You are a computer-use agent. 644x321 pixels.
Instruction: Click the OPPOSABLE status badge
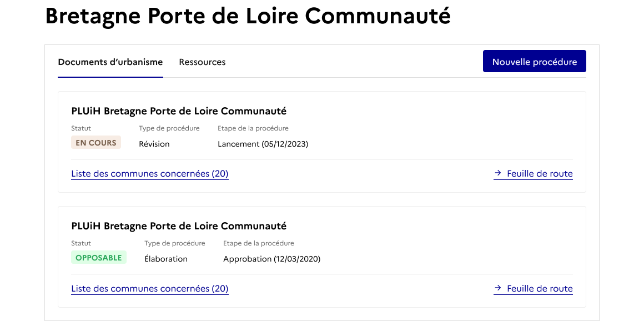(99, 258)
